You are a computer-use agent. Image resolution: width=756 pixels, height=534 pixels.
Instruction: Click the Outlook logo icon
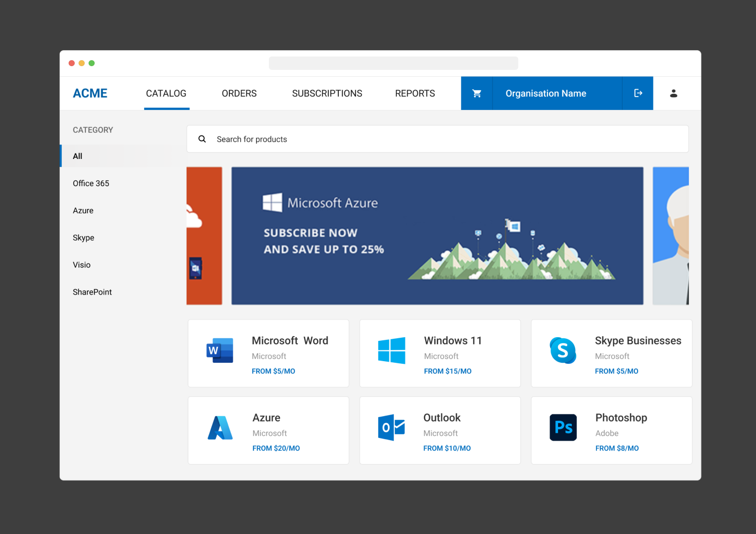coord(392,427)
